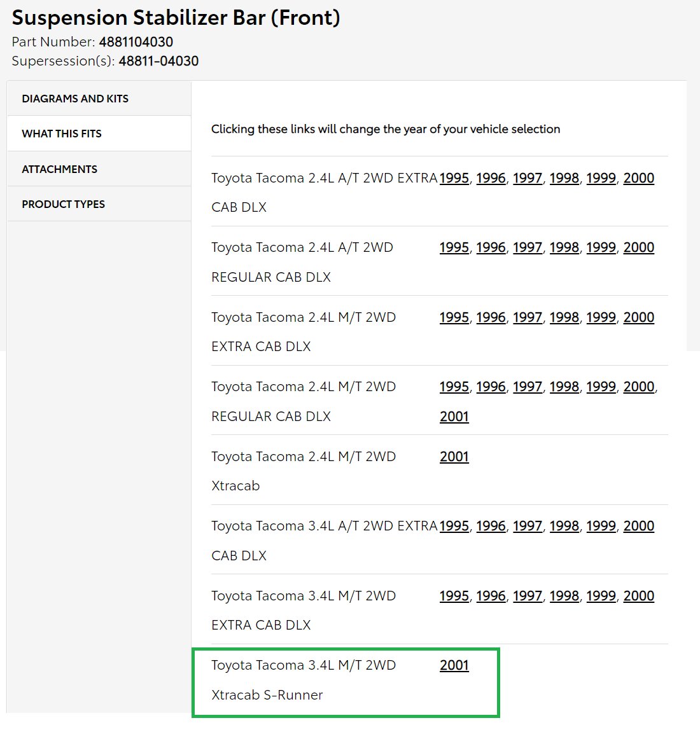Open 1999 for 2.4L M/T Regular Cab DLX
The height and width of the screenshot is (732, 700).
601,387
